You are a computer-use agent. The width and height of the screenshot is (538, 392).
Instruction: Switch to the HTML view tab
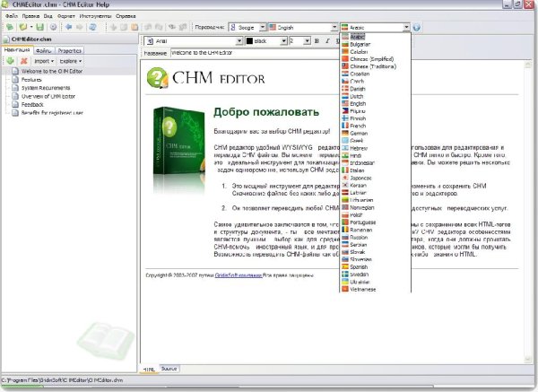(149, 369)
